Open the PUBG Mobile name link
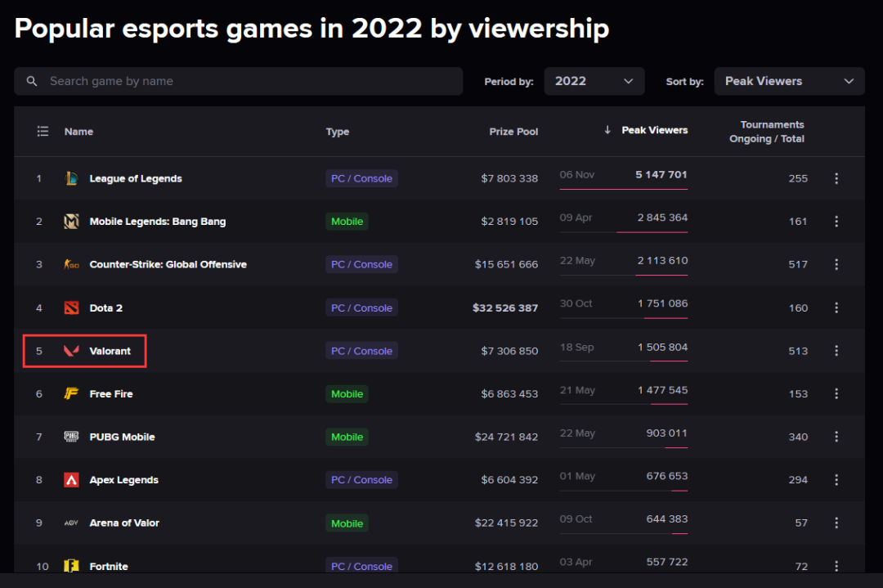The width and height of the screenshot is (883, 588). tap(122, 437)
